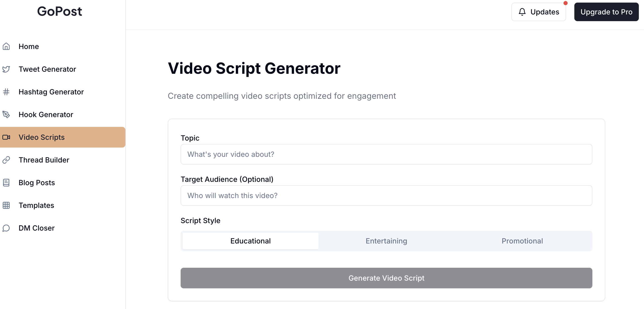
Task: Switch script style to Entertaining
Action: 386,241
